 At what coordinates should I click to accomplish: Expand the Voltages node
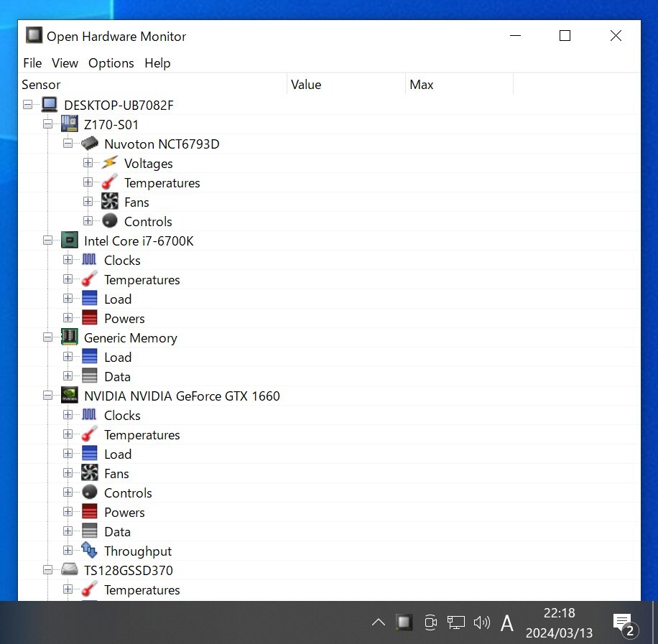pyautogui.click(x=88, y=163)
